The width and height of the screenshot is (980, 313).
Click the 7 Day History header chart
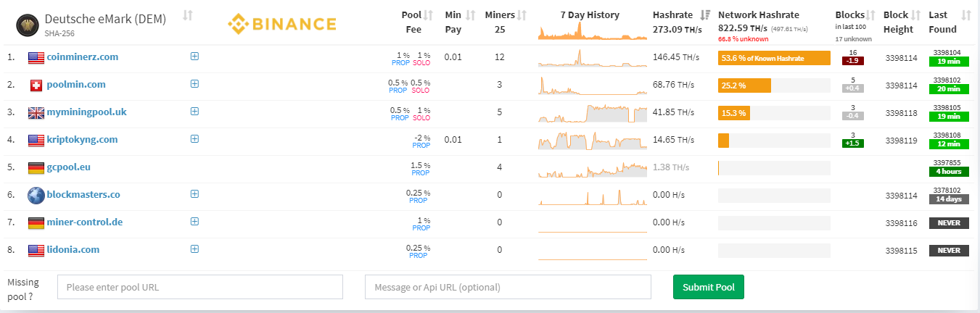coord(593,30)
